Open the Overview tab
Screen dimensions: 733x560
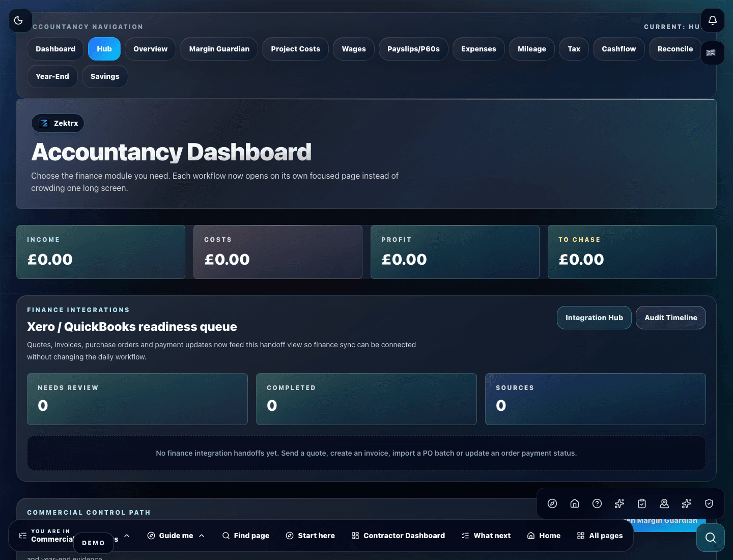pos(150,49)
